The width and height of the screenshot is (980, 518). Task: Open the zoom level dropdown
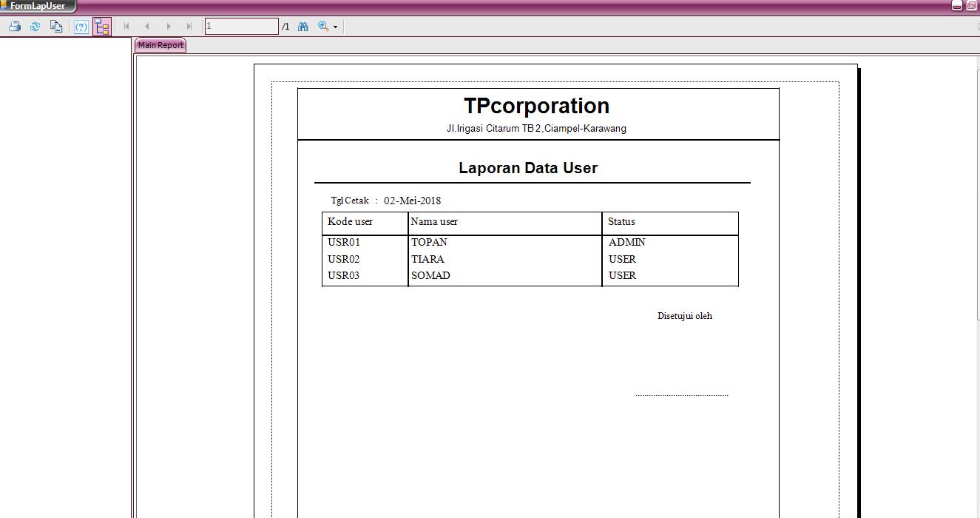(x=334, y=26)
